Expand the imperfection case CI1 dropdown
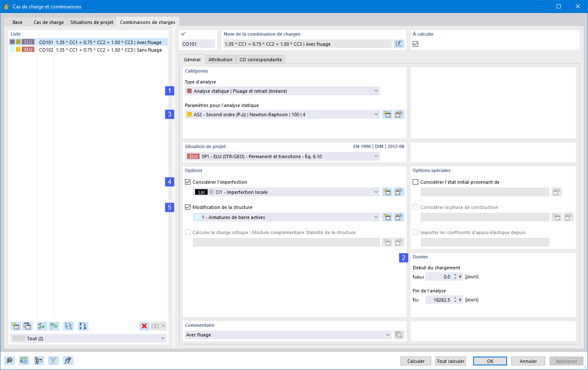 coord(286,192)
